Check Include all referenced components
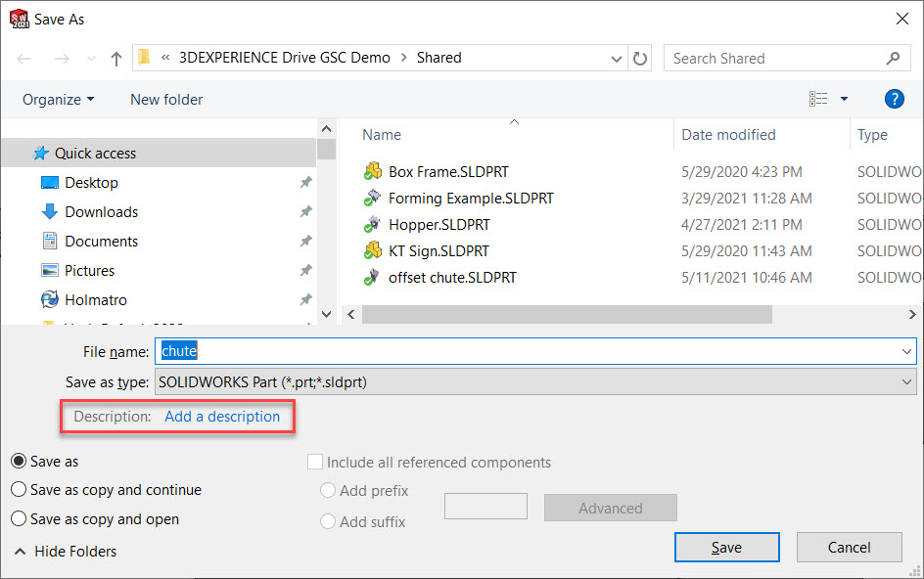924x579 pixels. pyautogui.click(x=315, y=462)
